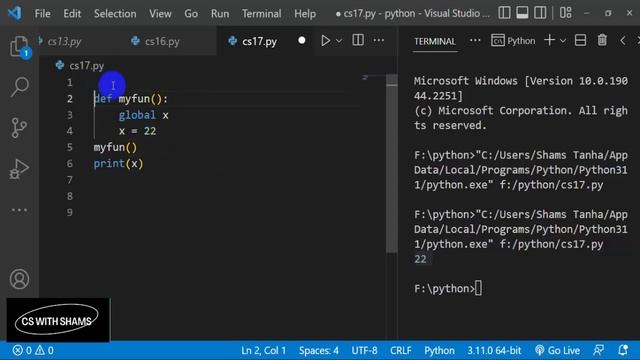The image size is (640, 360).
Task: Open the launch profile dropdown arrow
Action: click(563, 41)
